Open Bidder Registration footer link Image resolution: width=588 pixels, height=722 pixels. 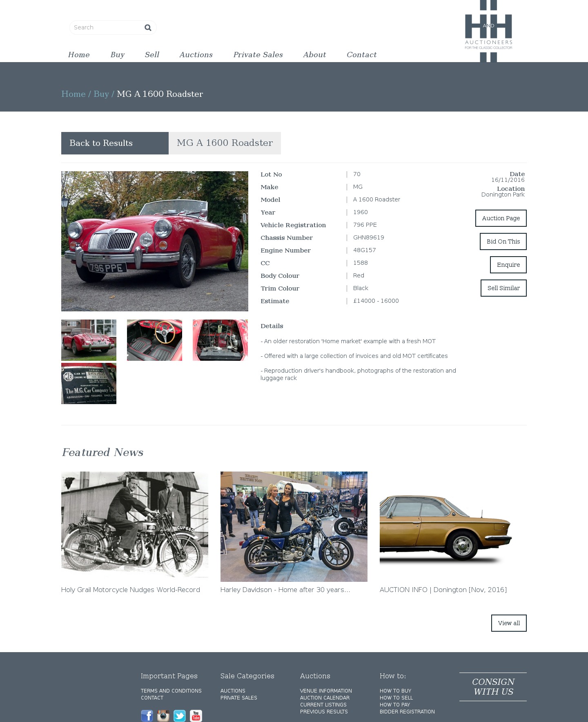(x=407, y=712)
